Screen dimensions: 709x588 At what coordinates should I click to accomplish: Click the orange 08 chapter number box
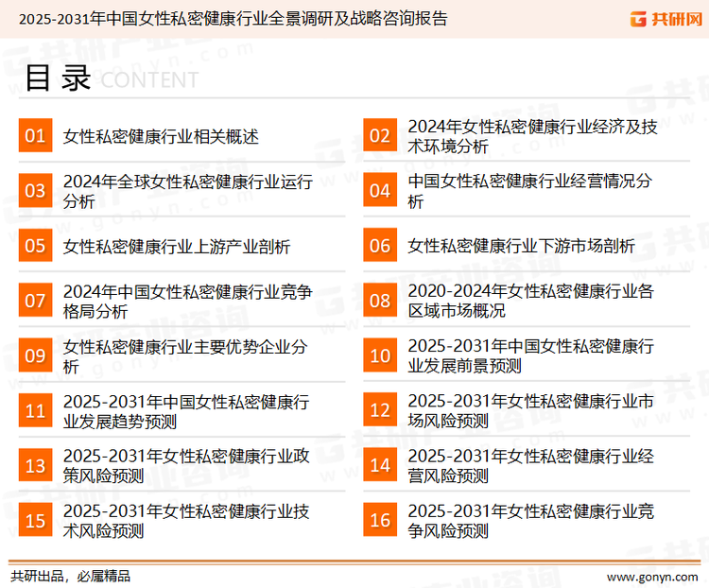(380, 301)
